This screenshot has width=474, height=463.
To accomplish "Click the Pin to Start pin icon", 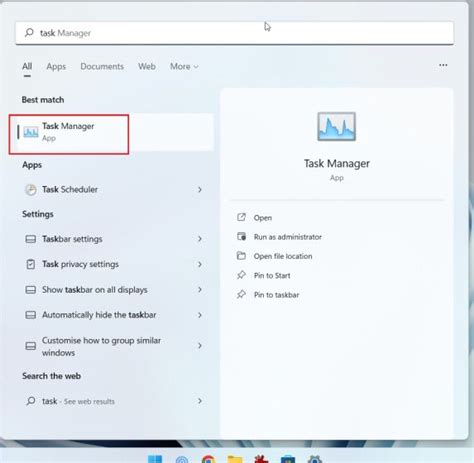I will (x=241, y=275).
